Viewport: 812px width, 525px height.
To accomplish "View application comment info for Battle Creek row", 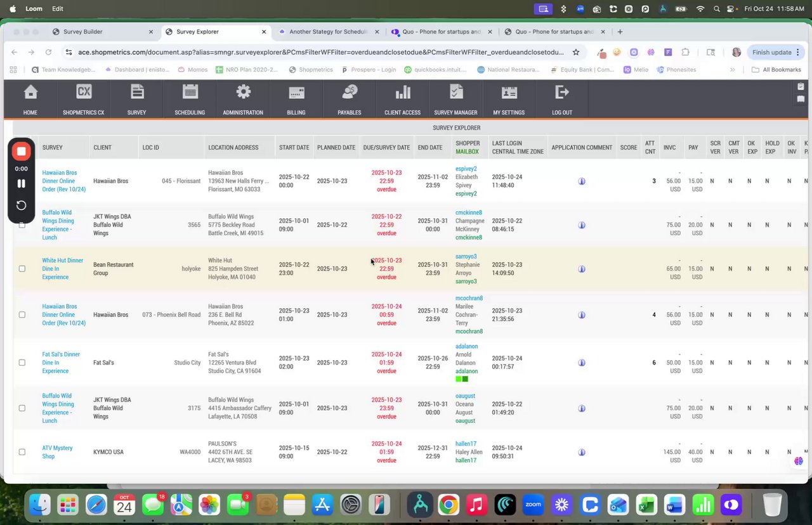I will [582, 225].
